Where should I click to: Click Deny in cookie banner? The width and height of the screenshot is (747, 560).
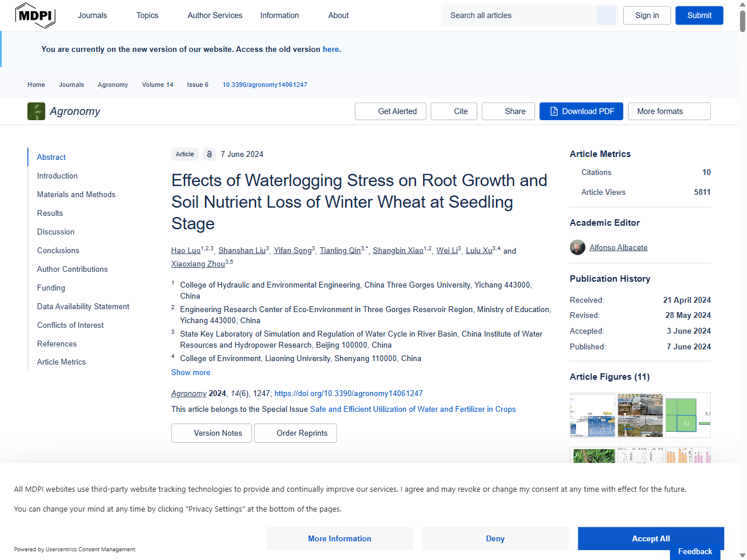point(495,538)
